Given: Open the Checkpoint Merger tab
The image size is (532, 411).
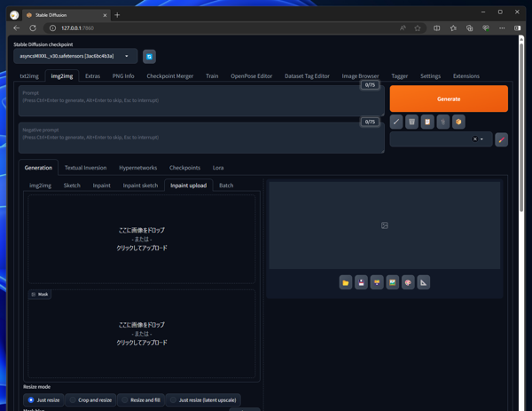Looking at the screenshot, I should tap(170, 76).
